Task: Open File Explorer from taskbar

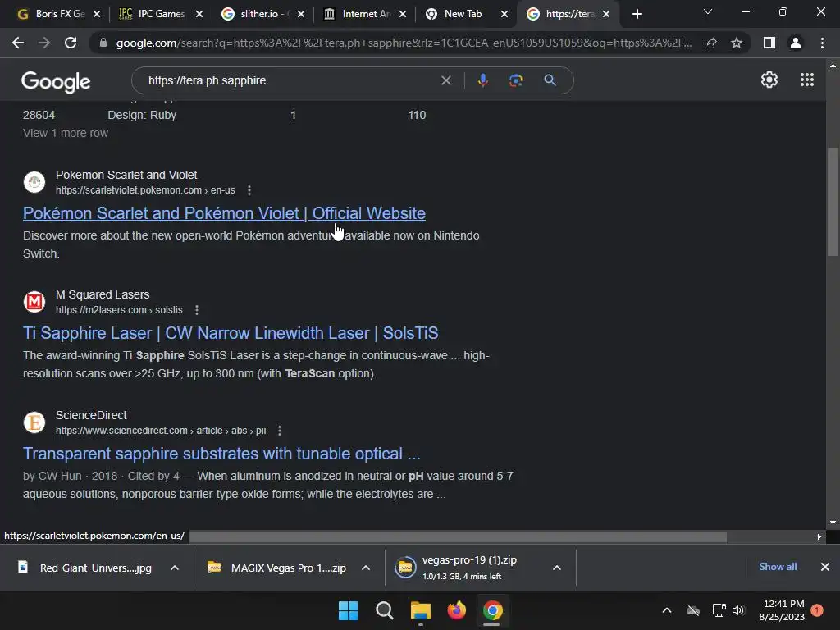Action: tap(421, 610)
